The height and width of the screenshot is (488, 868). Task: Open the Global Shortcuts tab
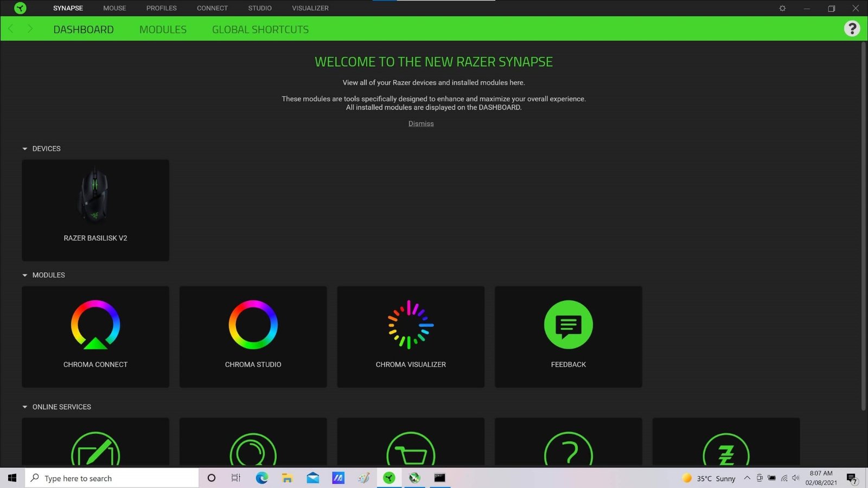tap(260, 29)
